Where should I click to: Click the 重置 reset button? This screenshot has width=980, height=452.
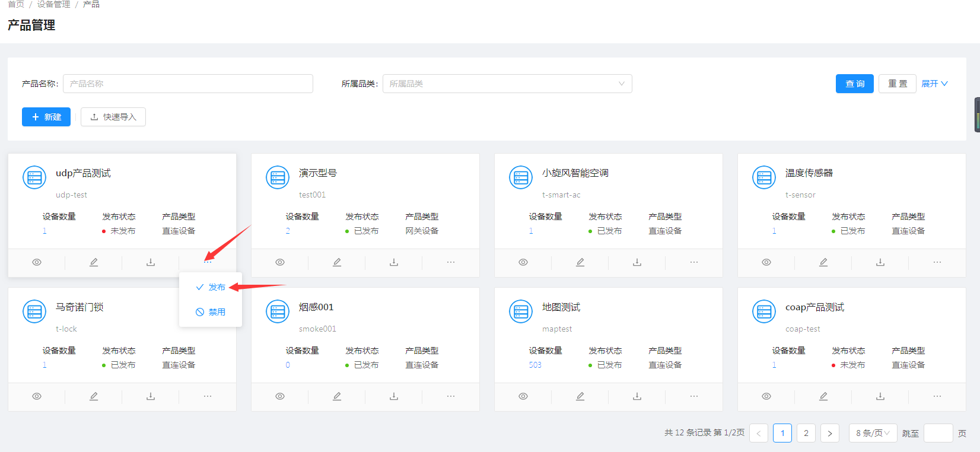tap(897, 84)
